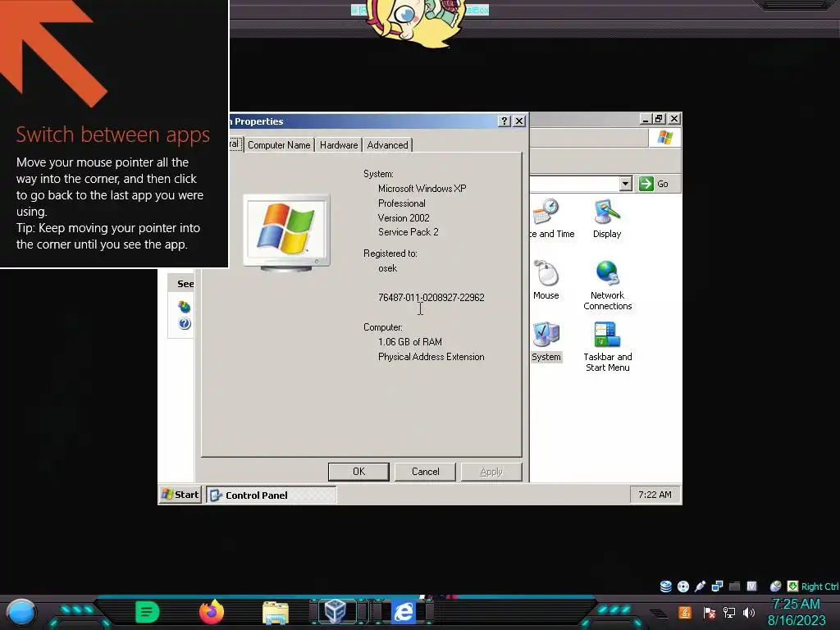The width and height of the screenshot is (840, 630).
Task: Switch to the Advanced tab
Action: pyautogui.click(x=387, y=145)
